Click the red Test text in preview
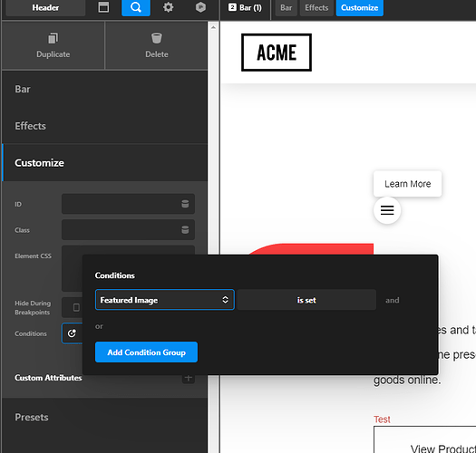The width and height of the screenshot is (476, 453). point(382,419)
